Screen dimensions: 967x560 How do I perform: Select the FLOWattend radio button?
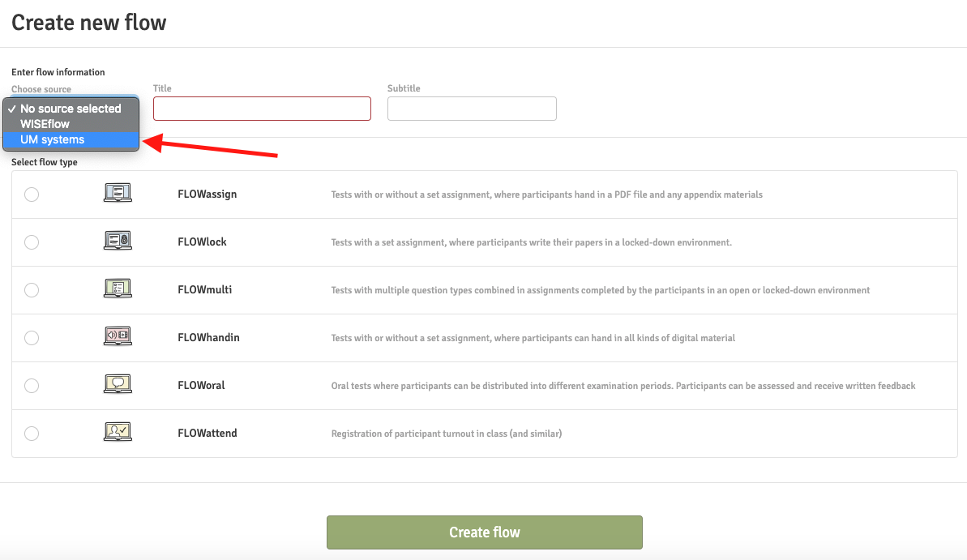32,434
